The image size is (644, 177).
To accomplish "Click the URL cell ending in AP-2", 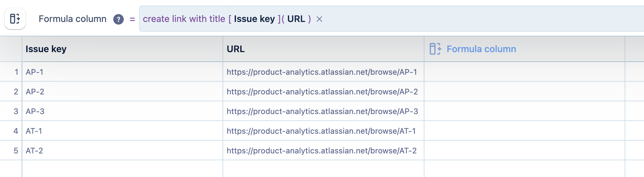I will (x=322, y=91).
